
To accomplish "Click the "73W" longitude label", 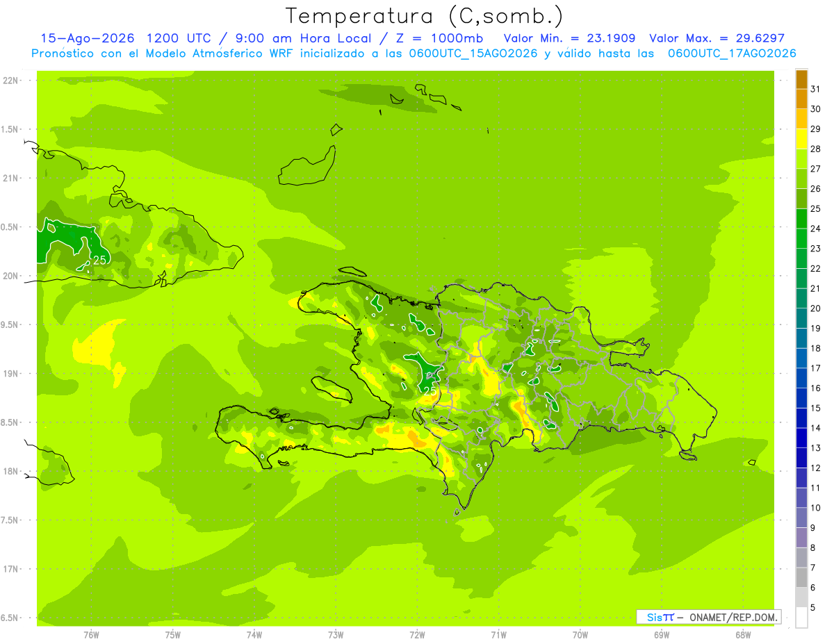I will pyautogui.click(x=336, y=634).
